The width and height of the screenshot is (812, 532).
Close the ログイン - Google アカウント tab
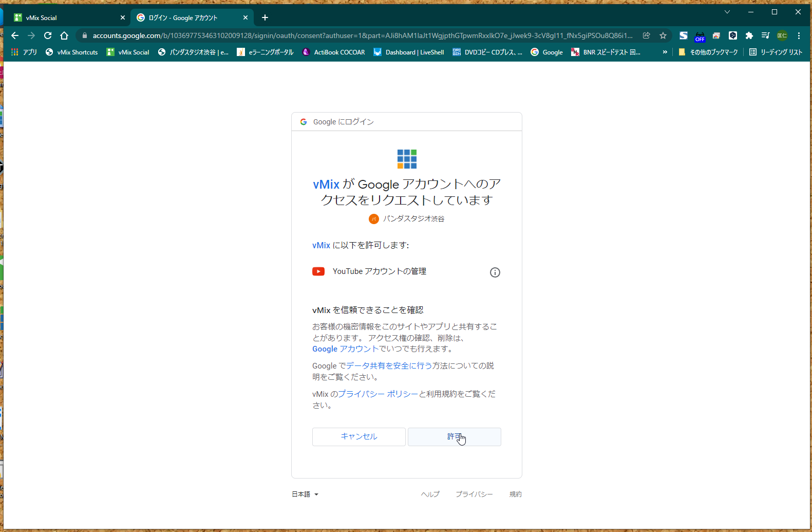click(x=246, y=17)
